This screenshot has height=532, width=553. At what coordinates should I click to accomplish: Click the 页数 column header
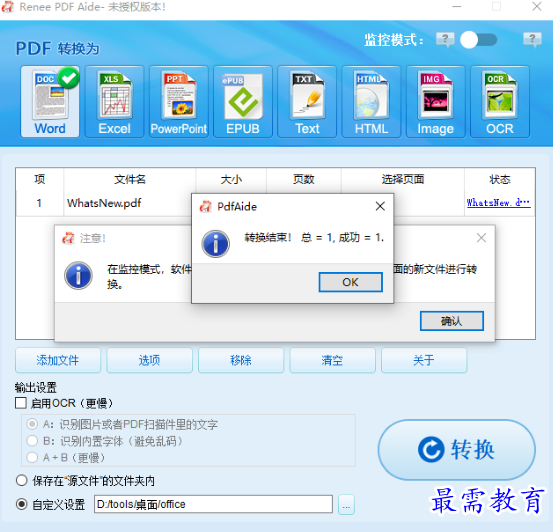[304, 179]
